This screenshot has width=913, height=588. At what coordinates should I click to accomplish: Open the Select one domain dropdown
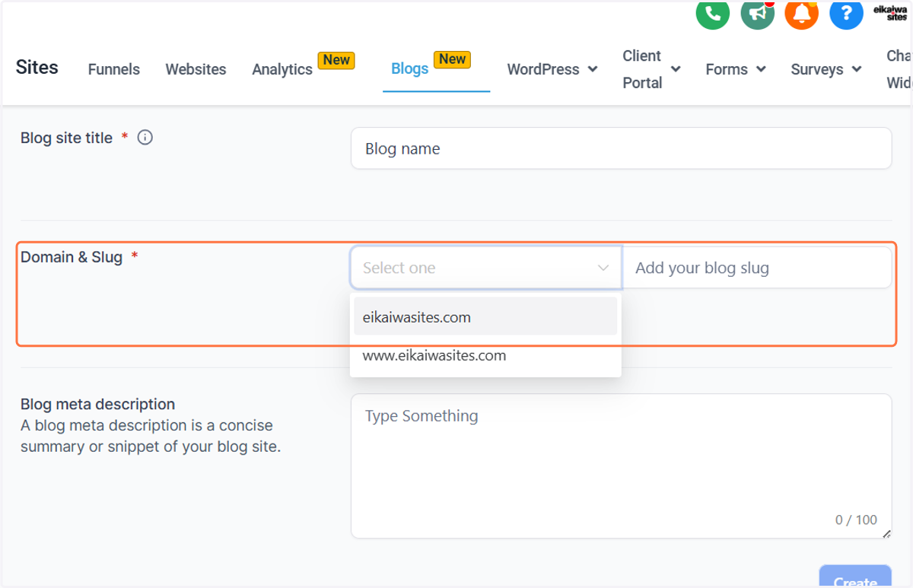pos(486,268)
